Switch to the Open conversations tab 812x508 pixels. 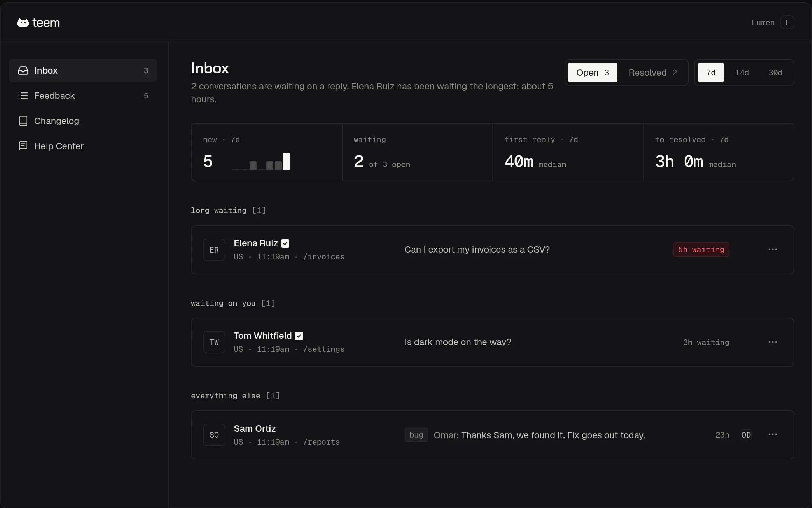click(593, 73)
